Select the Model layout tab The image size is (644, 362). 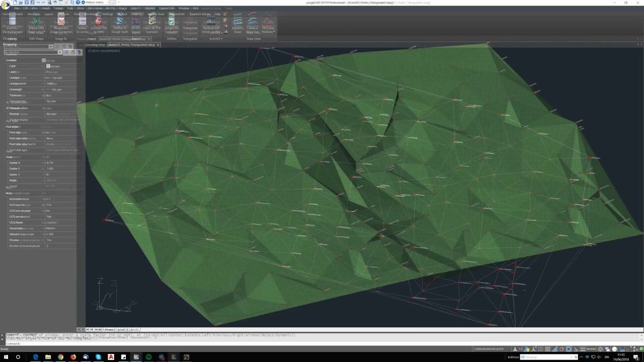point(109,329)
